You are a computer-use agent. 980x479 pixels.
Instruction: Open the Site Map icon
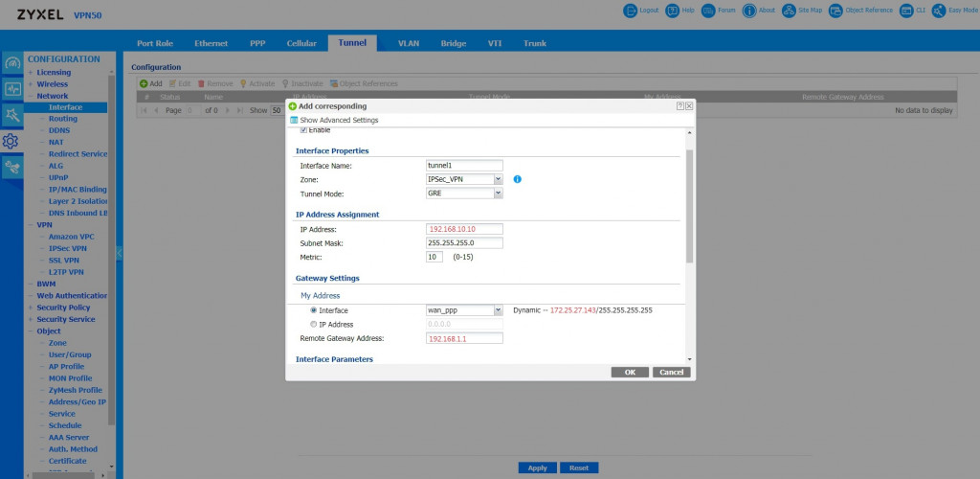(x=790, y=11)
